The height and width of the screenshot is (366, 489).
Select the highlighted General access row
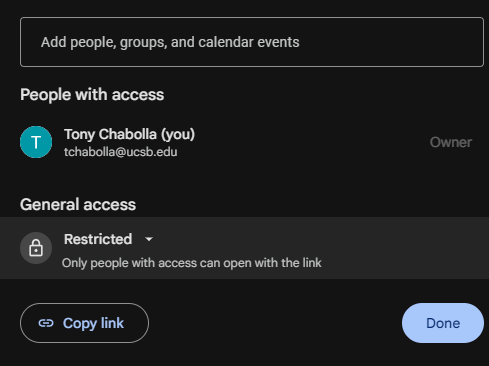click(244, 248)
